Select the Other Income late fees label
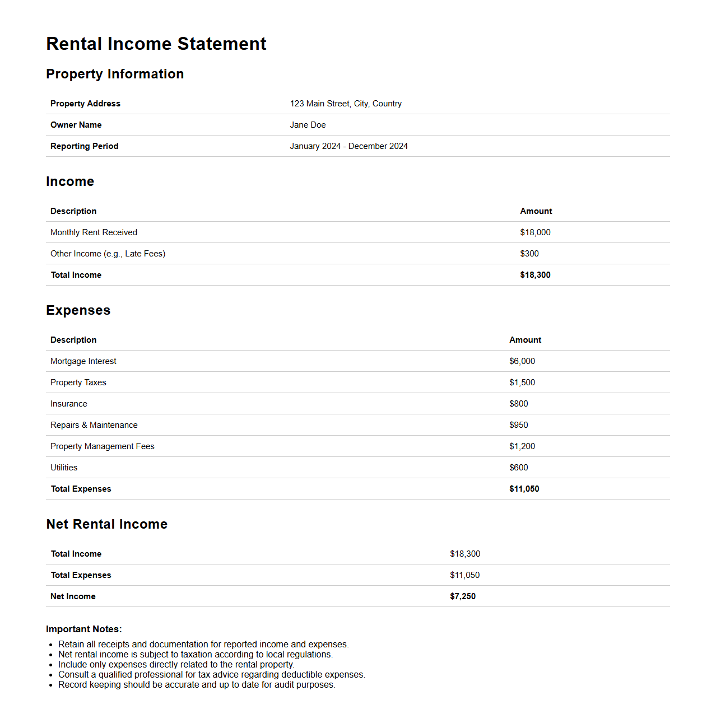 coord(108,254)
